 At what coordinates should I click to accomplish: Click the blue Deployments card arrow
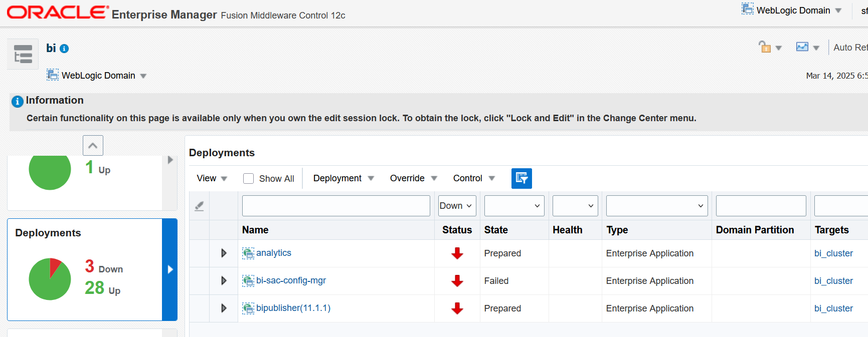[170, 269]
